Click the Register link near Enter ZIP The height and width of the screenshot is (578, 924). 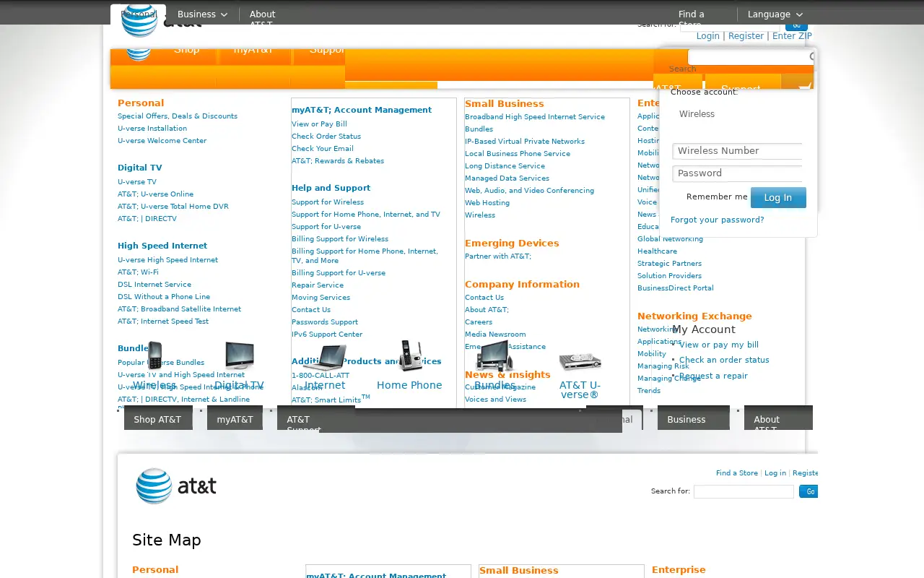click(x=746, y=36)
